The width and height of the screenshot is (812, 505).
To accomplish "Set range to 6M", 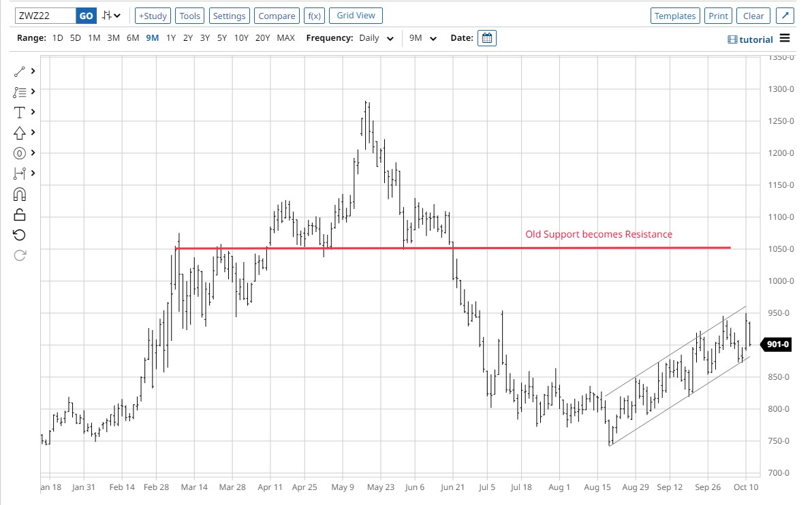I will click(133, 37).
